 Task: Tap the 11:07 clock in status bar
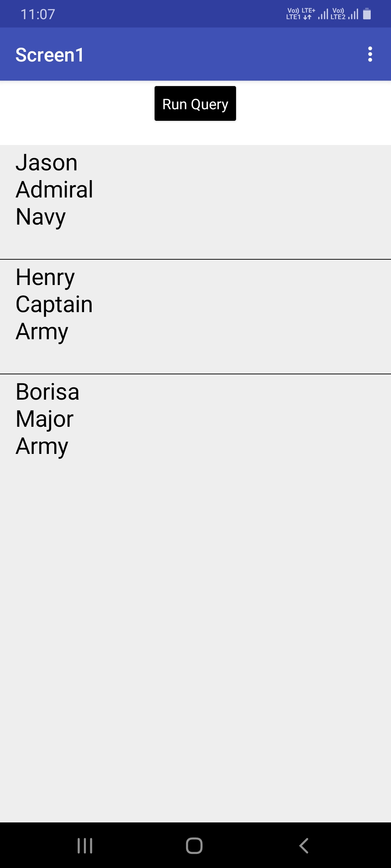[38, 14]
